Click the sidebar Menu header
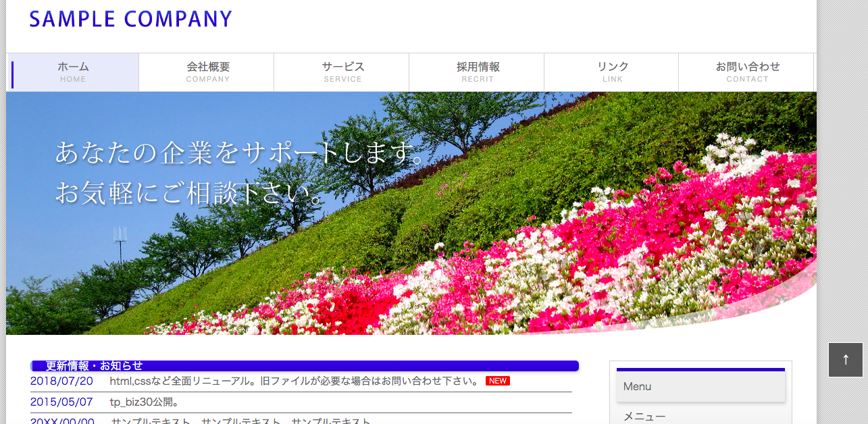 click(x=700, y=386)
